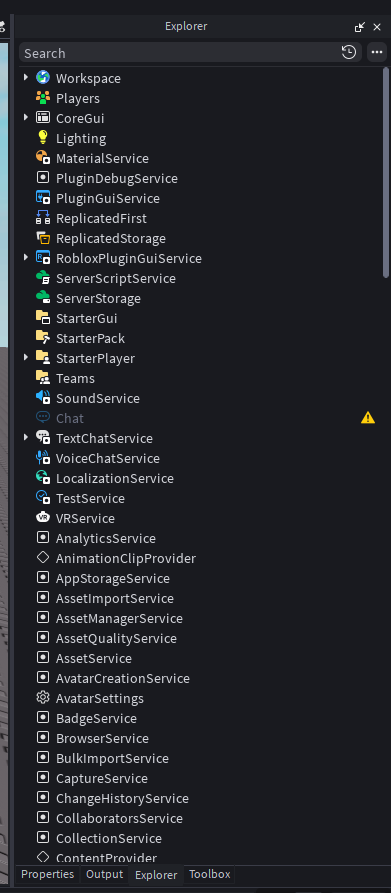Expand the StarterPlayer tree node
The image size is (391, 893).
click(x=26, y=357)
